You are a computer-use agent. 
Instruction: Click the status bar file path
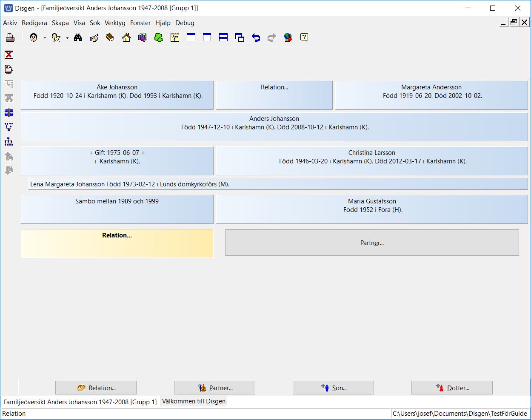[x=460, y=414]
